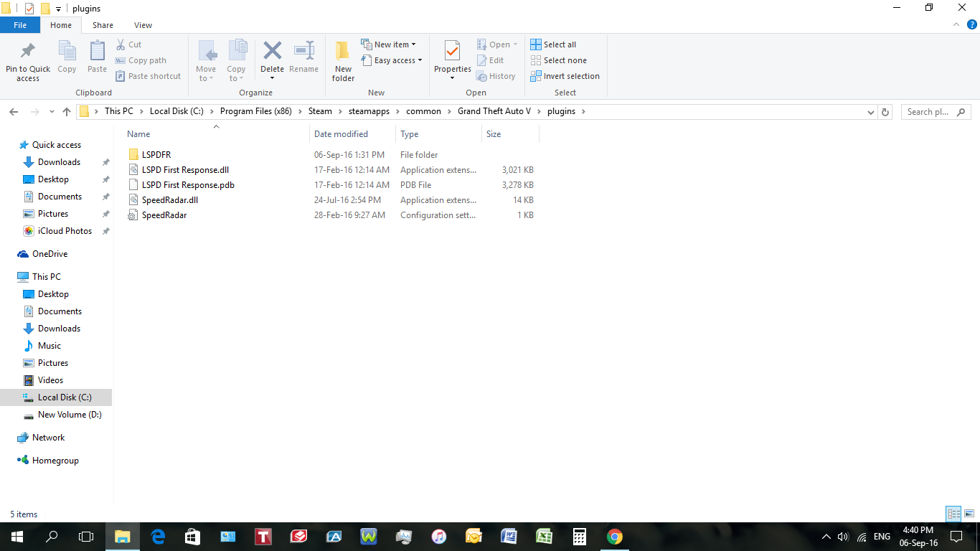
Task: Switch to the View ribbon tab
Action: tap(143, 25)
